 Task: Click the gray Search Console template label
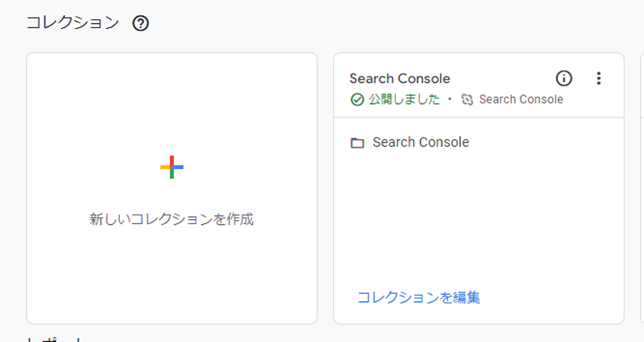click(520, 100)
